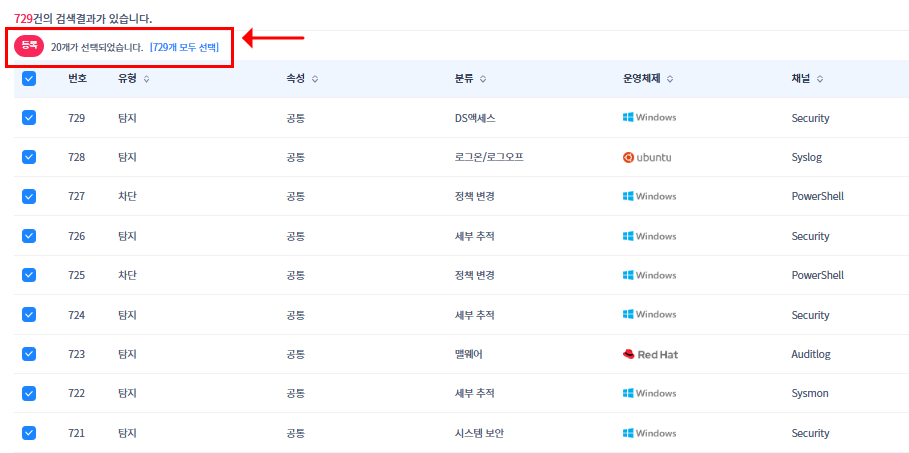This screenshot has height=453, width=909.
Task: Click the Windows icon in row 729
Action: pyautogui.click(x=628, y=118)
